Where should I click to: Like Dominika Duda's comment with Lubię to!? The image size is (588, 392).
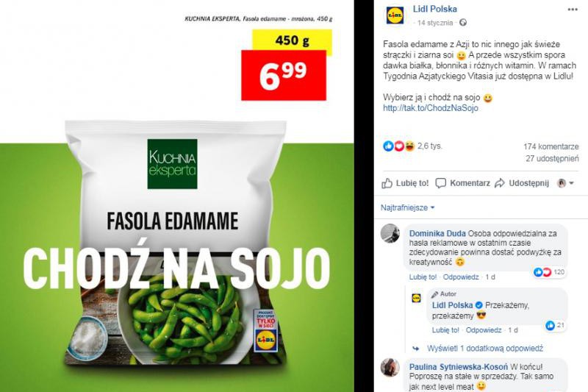coord(423,277)
